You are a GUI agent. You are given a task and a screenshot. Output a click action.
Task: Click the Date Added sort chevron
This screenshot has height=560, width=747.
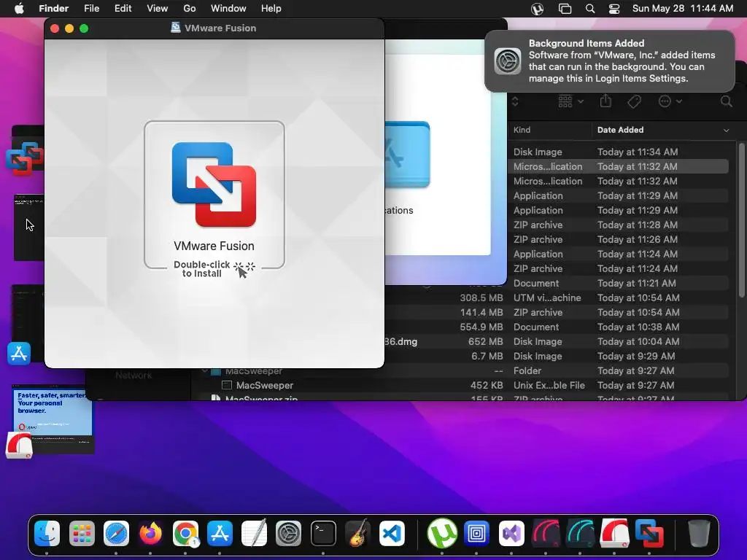(726, 130)
